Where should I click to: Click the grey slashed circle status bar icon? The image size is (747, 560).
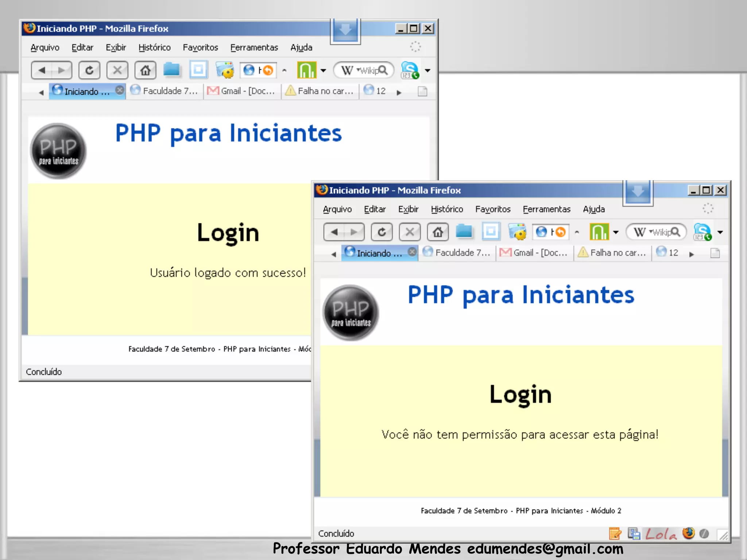tap(704, 533)
